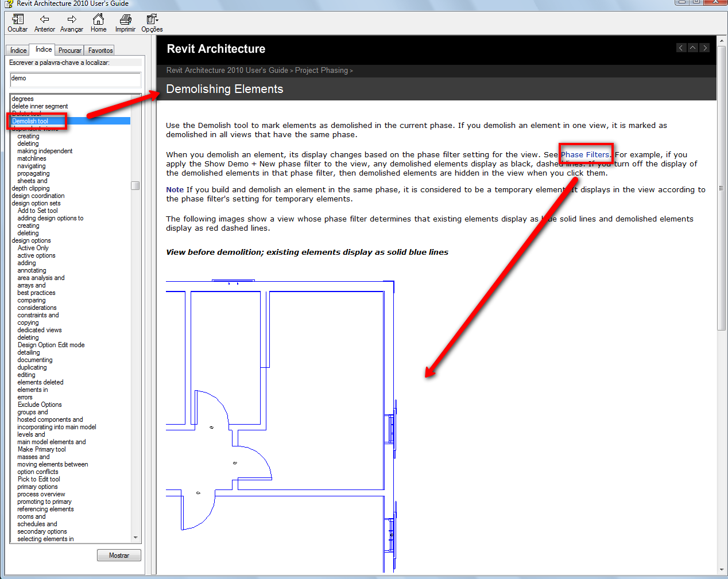Screen dimensions: 728x579
Task: Select the hosted components and entry
Action: [50, 419]
